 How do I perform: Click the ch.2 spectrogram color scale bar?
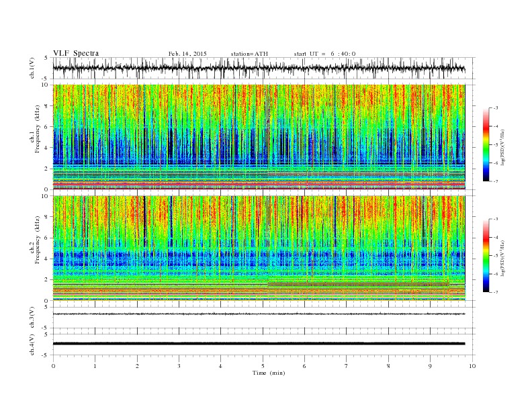[x=486, y=255]
